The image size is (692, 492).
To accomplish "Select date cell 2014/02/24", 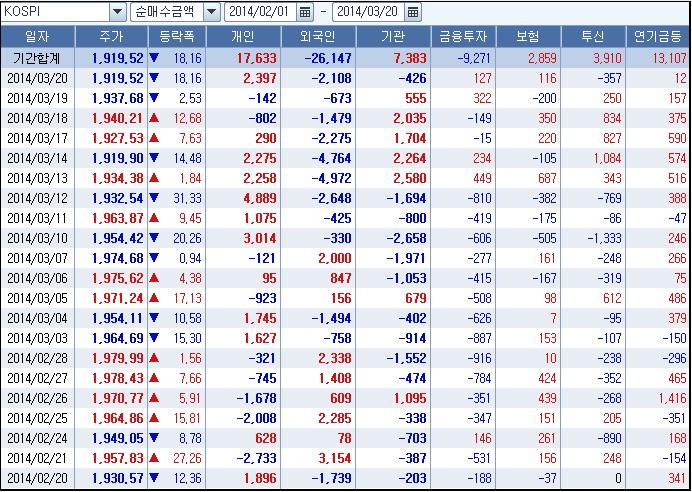I will (38, 438).
